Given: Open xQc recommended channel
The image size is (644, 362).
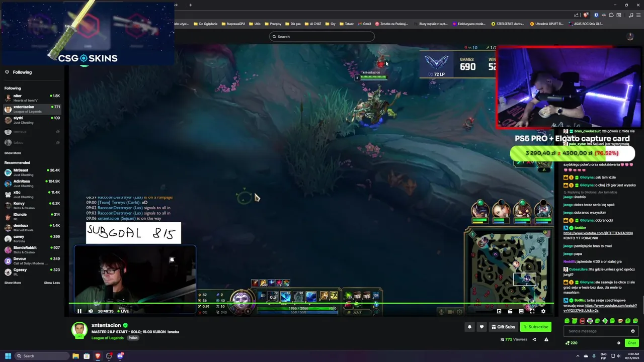Looking at the screenshot, I should tap(32, 194).
